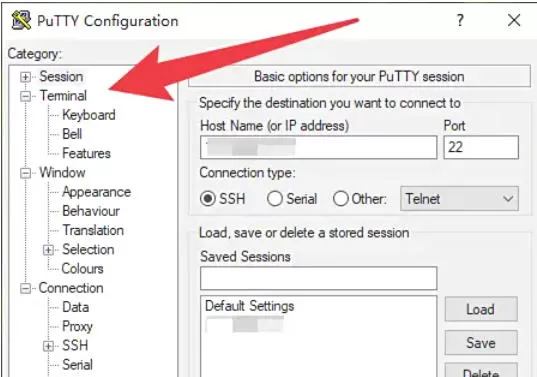537x377 pixels.
Task: Select the Colours category
Action: point(83,269)
